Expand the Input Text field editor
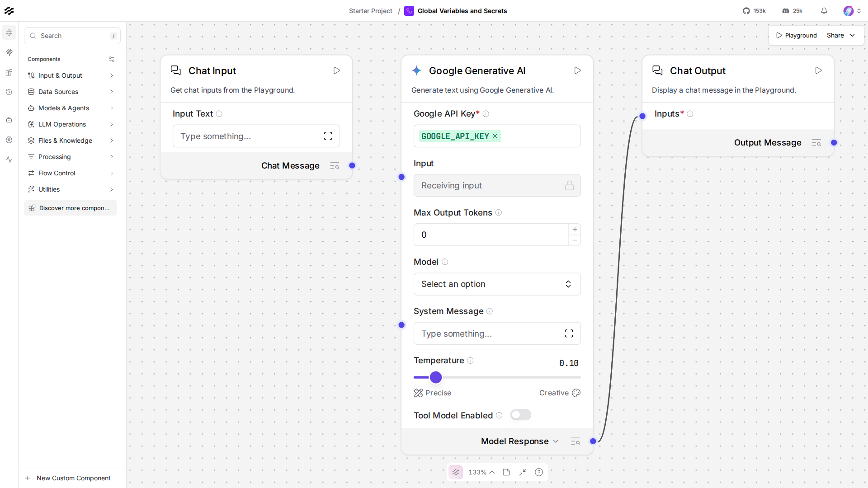Image resolution: width=868 pixels, height=488 pixels. [x=328, y=136]
